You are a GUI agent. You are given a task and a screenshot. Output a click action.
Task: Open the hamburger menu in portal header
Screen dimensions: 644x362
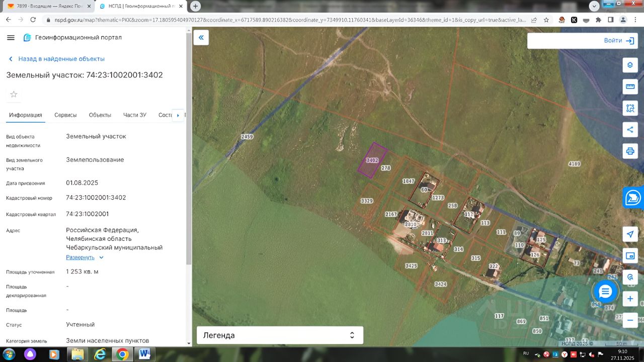(x=11, y=38)
